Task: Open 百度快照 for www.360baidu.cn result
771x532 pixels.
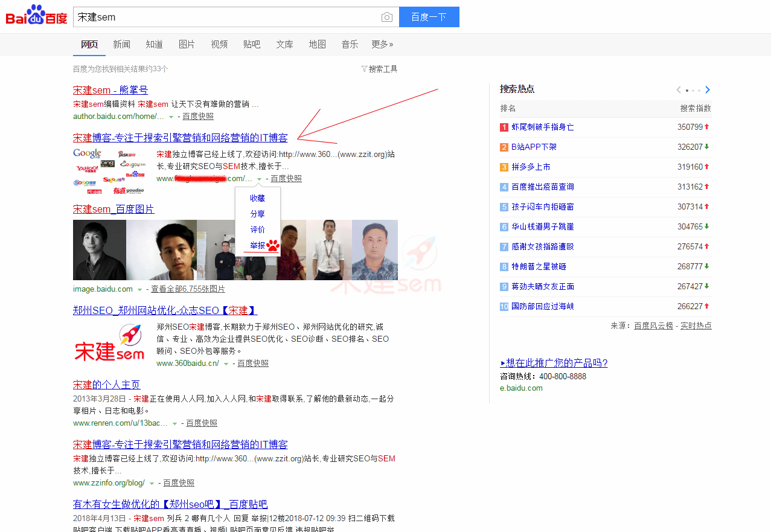Action: tap(253, 364)
